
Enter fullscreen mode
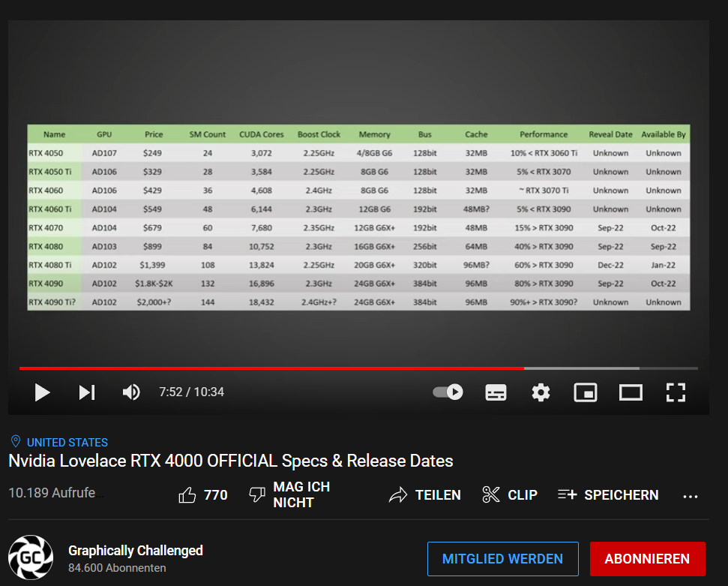pyautogui.click(x=676, y=392)
